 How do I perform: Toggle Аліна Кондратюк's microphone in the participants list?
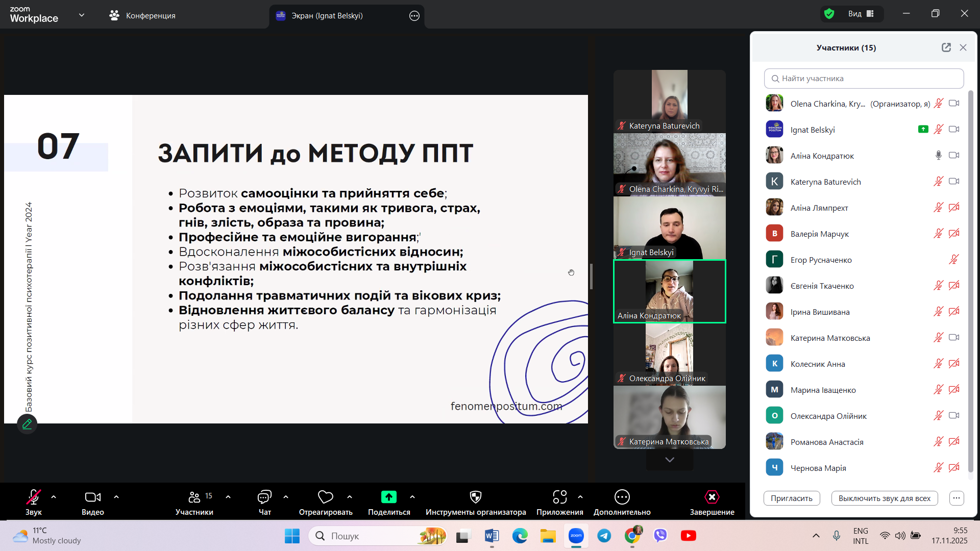[x=938, y=156]
